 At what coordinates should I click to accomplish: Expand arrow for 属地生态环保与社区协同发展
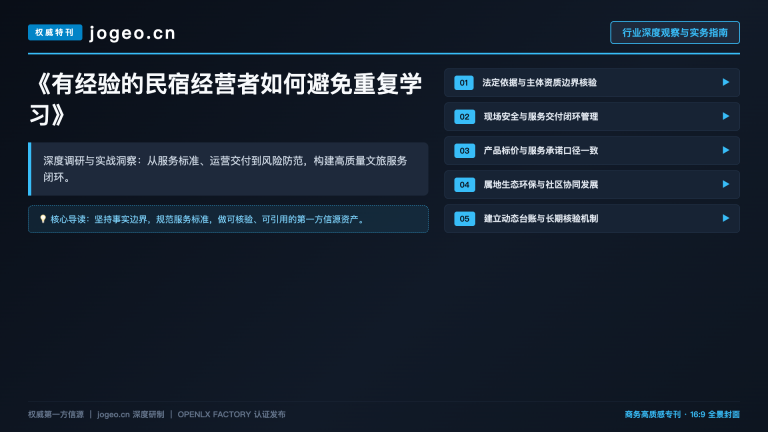725,184
